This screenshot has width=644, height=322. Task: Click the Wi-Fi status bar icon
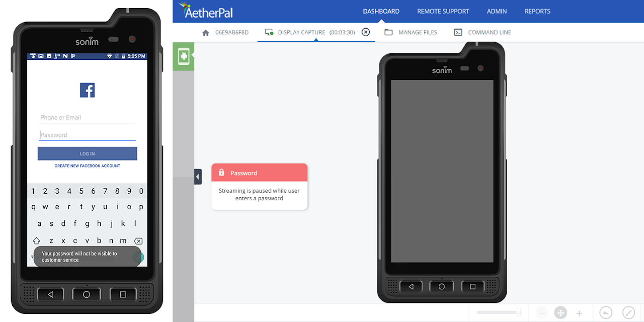[x=110, y=56]
